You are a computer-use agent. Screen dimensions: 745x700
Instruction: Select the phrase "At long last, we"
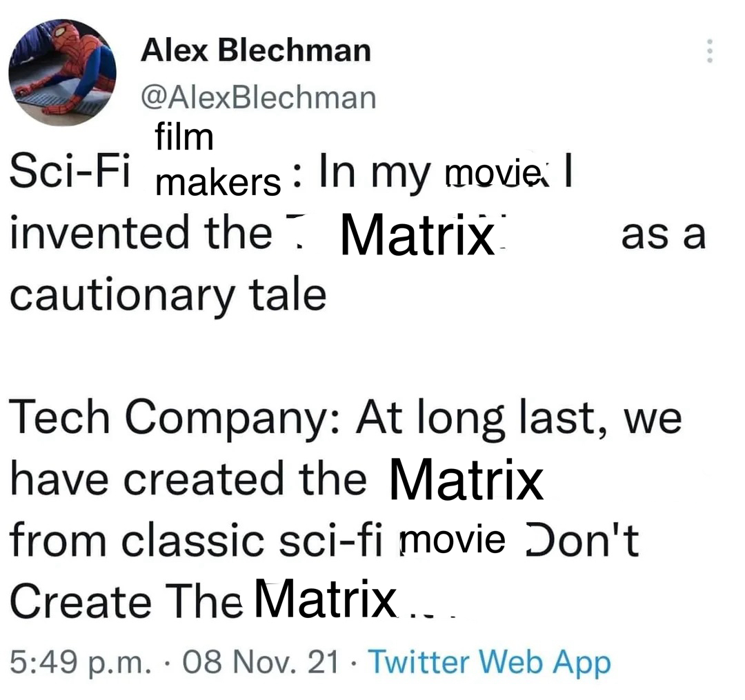pos(519,418)
